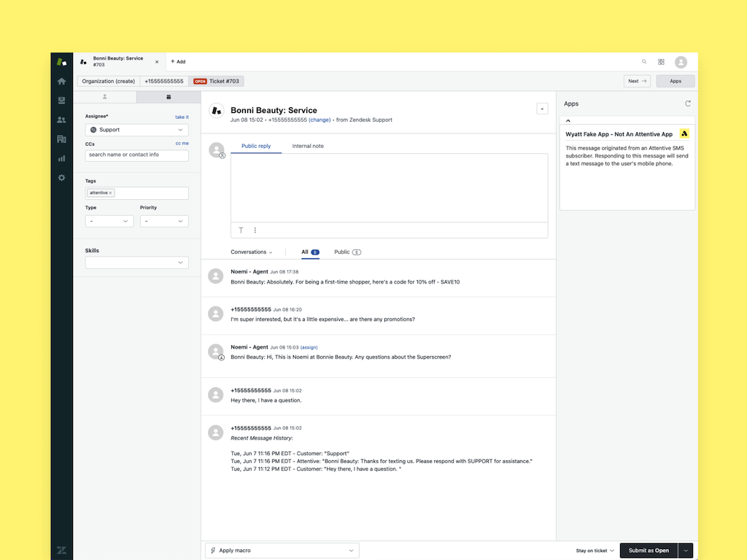Open the Submit as Open status arrow menu
The image size is (747, 560).
(686, 551)
